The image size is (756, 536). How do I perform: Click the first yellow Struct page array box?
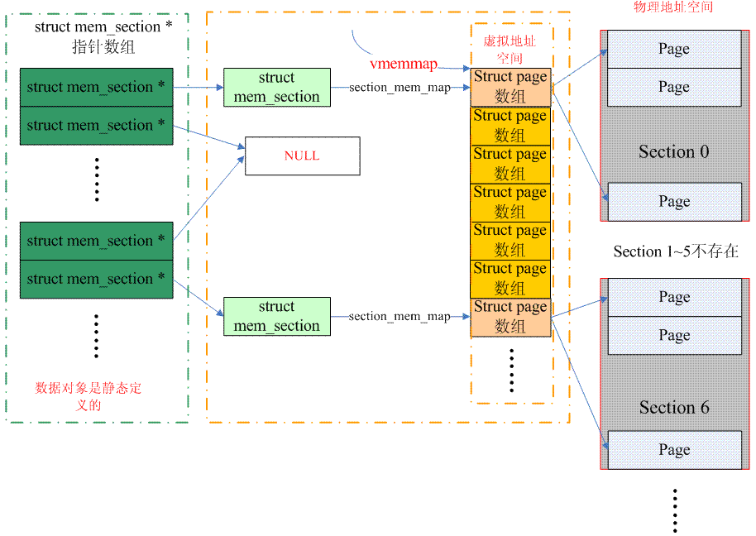pyautogui.click(x=510, y=126)
